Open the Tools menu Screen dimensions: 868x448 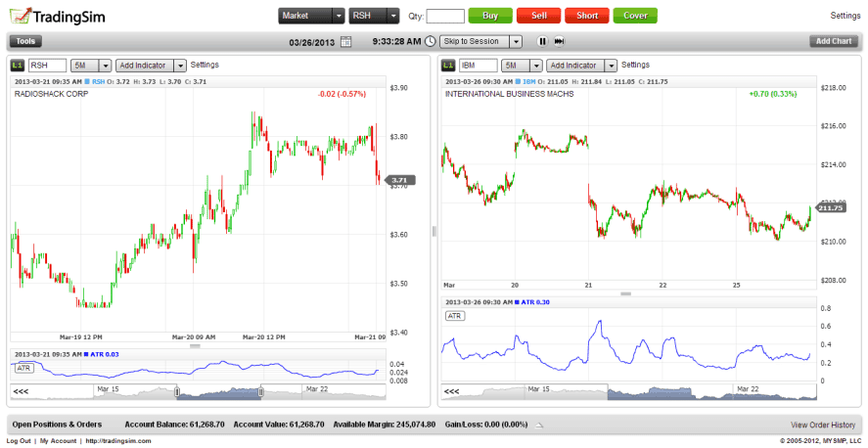26,42
